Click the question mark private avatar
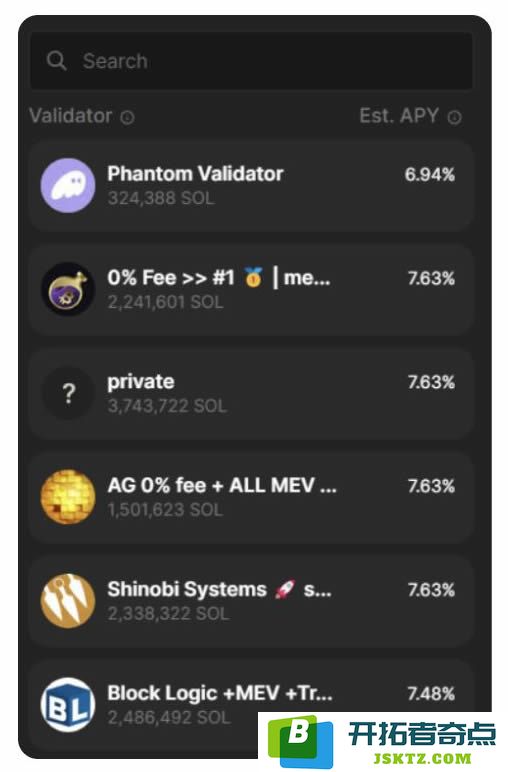This screenshot has height=772, width=508. 67,393
